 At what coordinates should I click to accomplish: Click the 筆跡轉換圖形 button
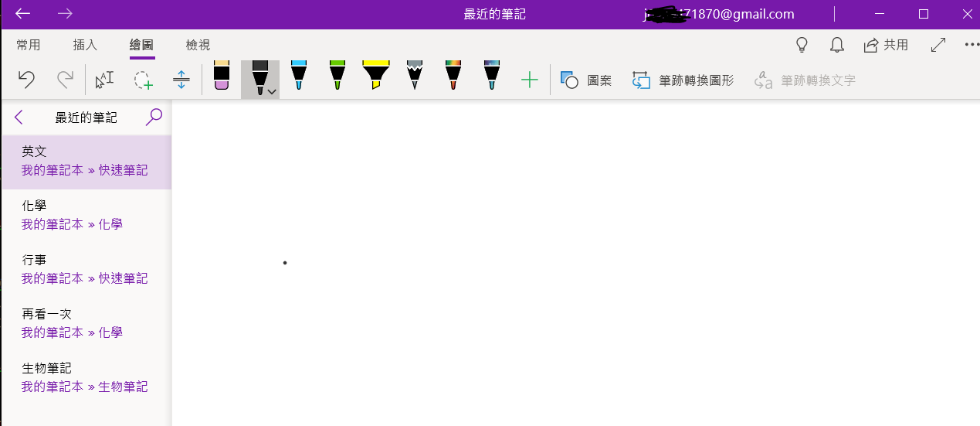683,80
